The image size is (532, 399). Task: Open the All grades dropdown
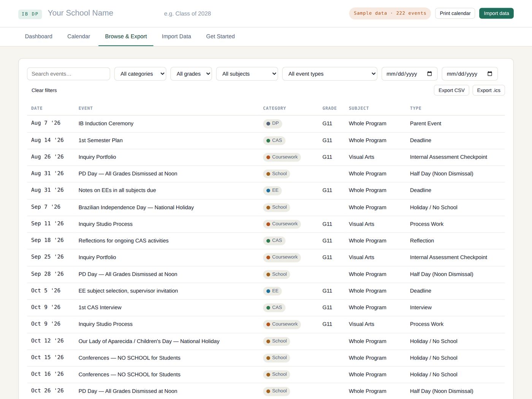[191, 74]
